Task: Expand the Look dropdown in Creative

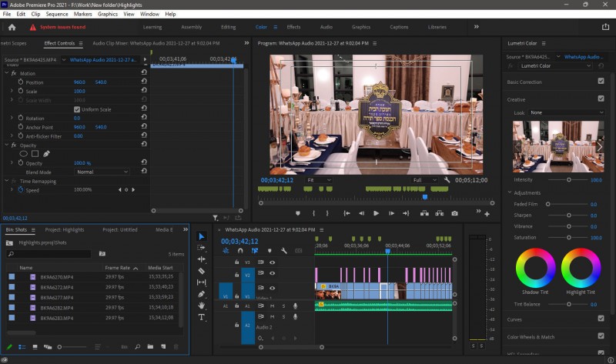Action: (x=566, y=112)
